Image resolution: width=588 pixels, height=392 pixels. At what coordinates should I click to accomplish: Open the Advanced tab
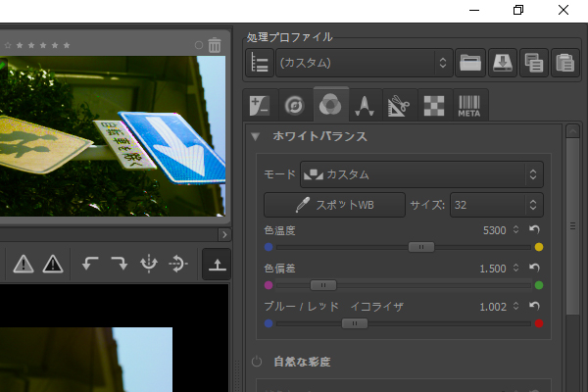365,106
